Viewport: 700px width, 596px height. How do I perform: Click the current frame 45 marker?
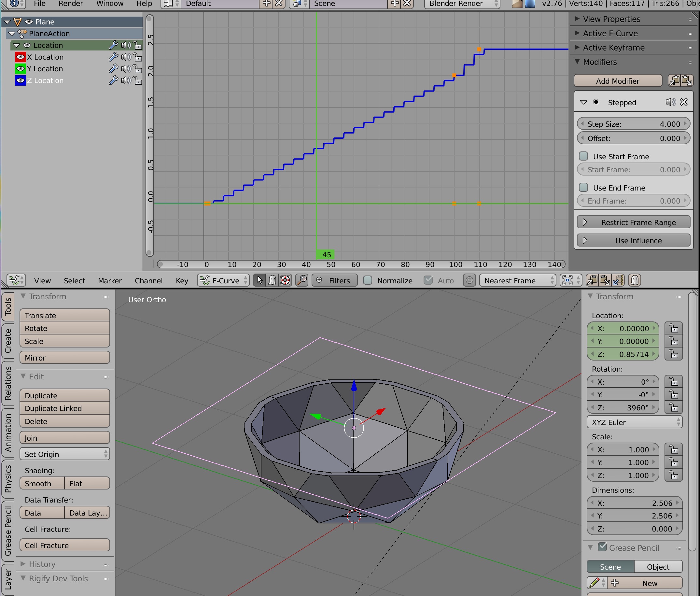(x=325, y=254)
